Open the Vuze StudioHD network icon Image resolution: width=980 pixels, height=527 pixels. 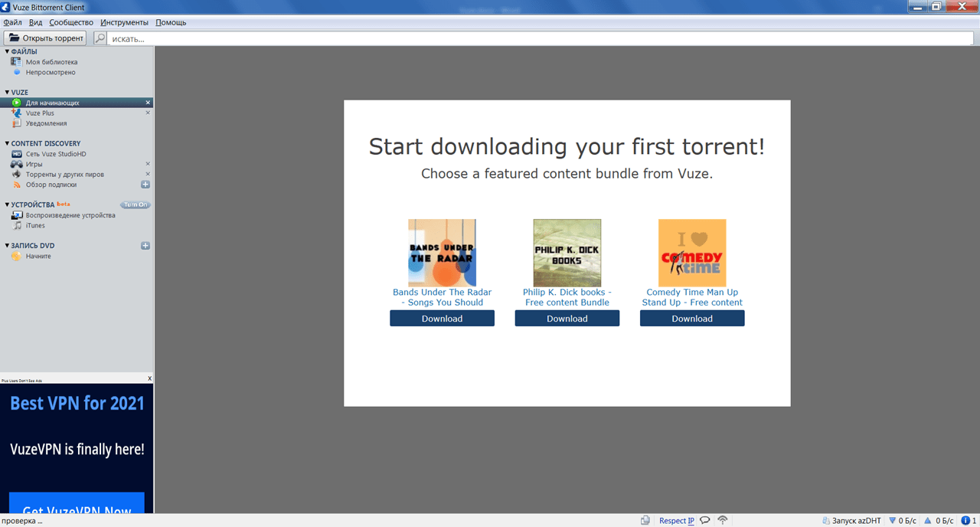[x=16, y=154]
